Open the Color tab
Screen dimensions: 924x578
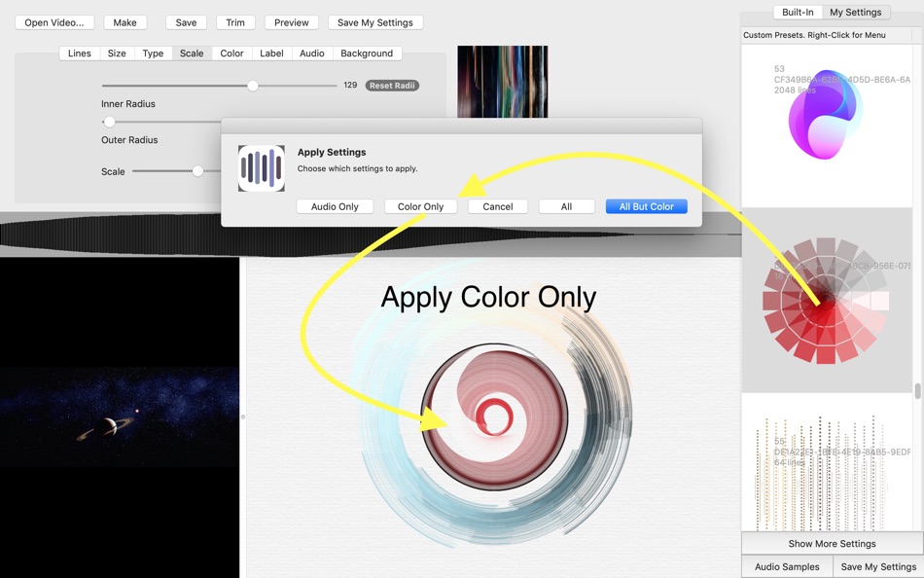click(x=231, y=54)
